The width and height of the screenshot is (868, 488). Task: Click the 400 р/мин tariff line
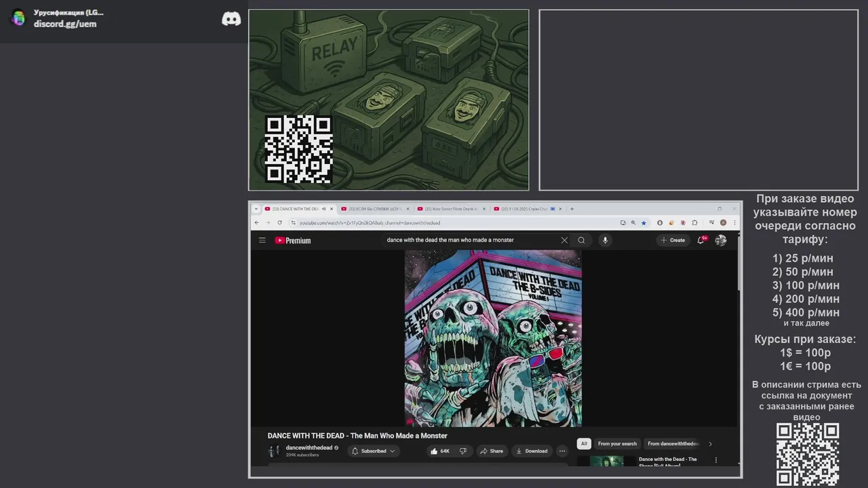tap(806, 312)
